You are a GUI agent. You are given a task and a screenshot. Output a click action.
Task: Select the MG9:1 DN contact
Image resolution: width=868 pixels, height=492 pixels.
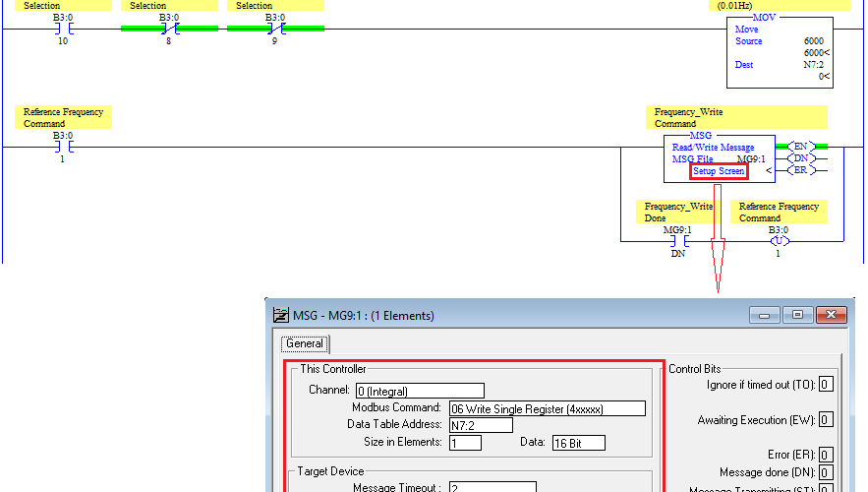click(x=678, y=241)
